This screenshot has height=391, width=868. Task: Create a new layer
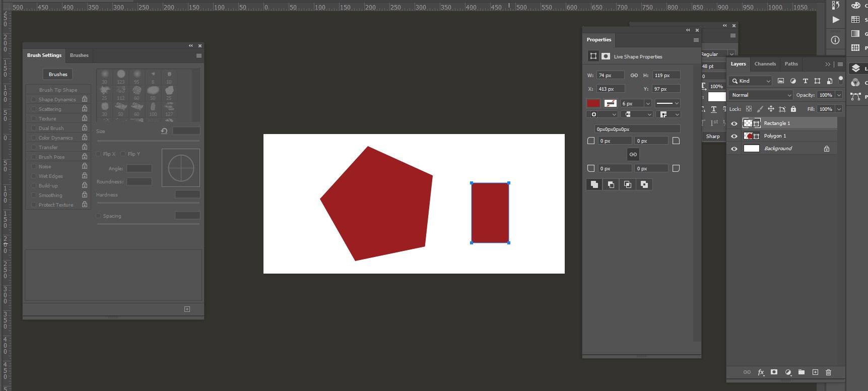[815, 372]
